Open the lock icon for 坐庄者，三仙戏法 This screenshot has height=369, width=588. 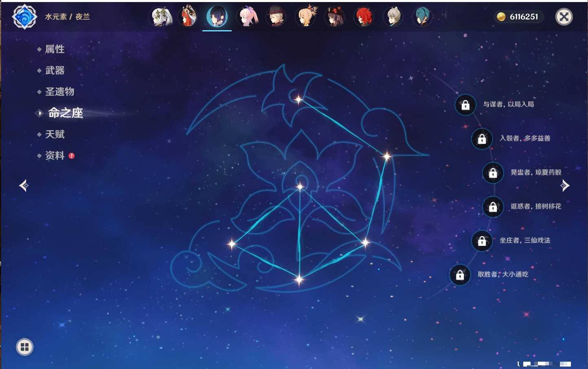click(x=482, y=241)
